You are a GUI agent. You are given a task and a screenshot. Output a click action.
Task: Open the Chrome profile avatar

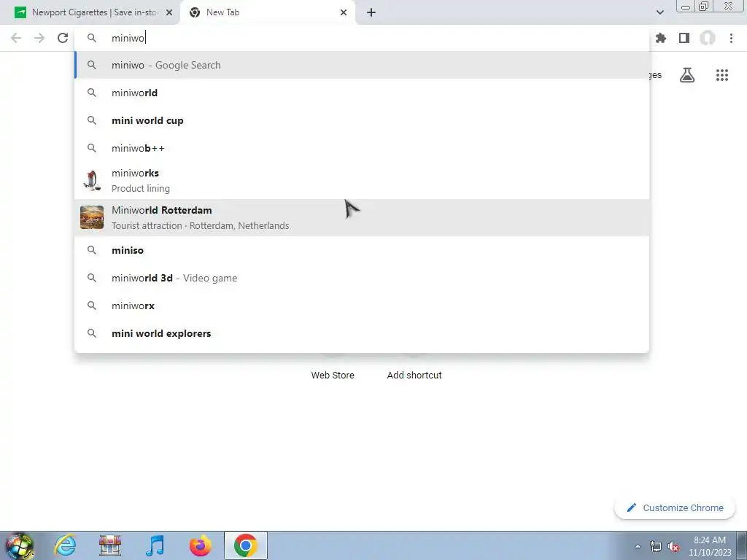[x=708, y=38]
